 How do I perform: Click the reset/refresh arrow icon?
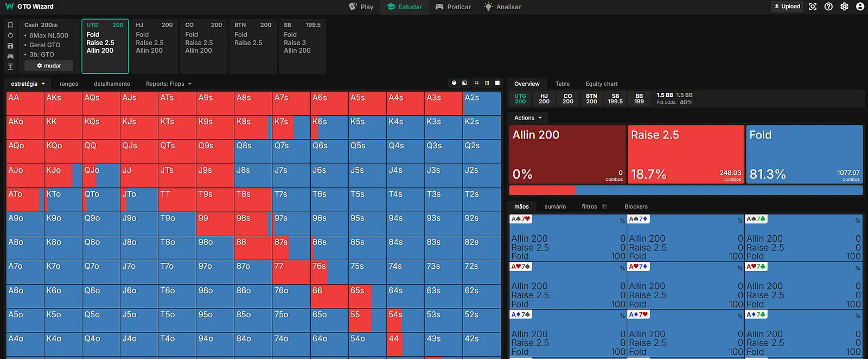pyautogui.click(x=10, y=35)
